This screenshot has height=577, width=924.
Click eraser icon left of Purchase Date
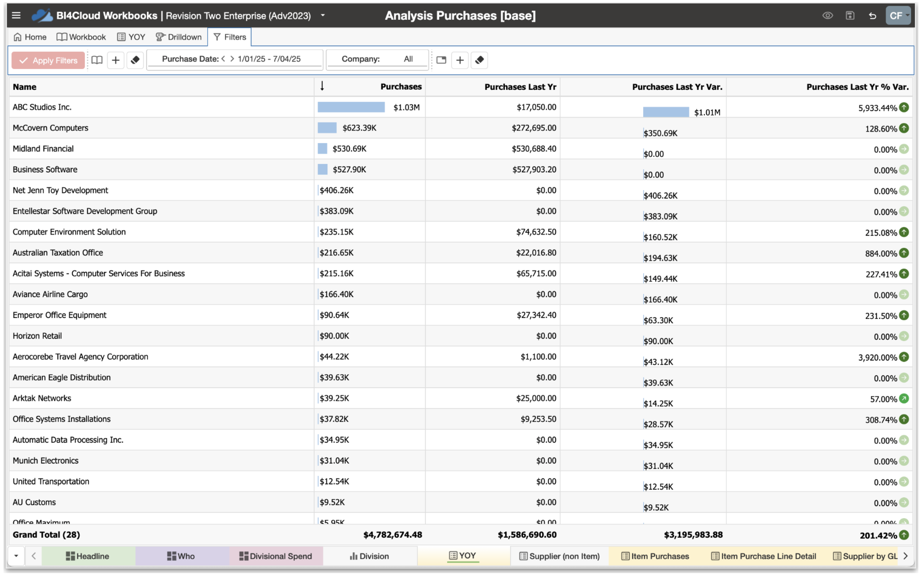coord(135,60)
